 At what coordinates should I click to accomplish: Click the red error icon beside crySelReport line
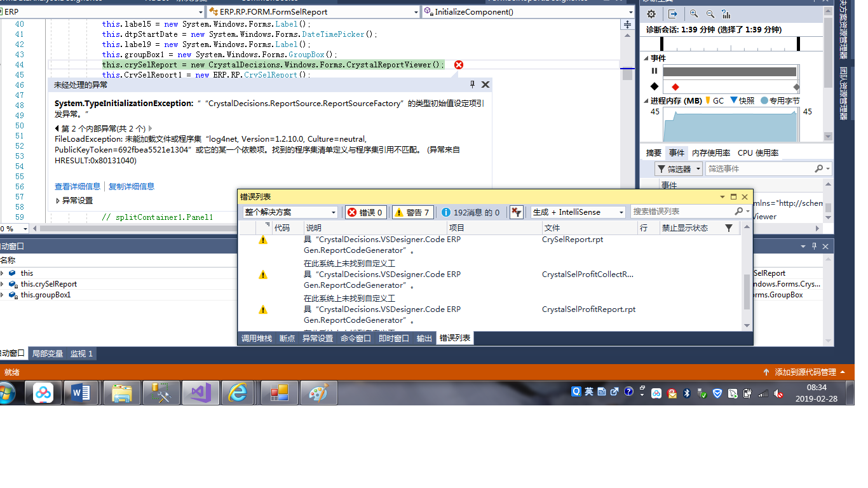click(459, 65)
